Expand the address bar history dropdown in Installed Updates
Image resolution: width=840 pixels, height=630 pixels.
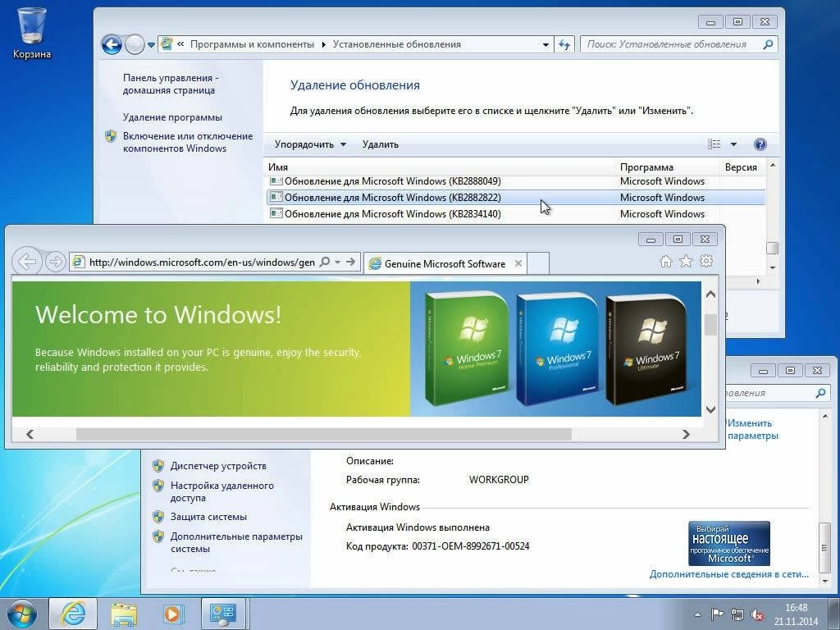[x=546, y=45]
